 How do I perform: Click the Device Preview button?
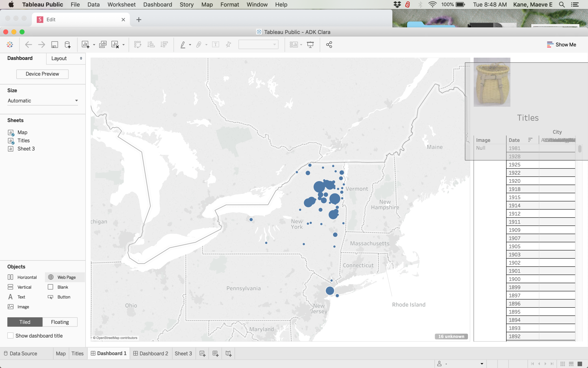pos(42,74)
